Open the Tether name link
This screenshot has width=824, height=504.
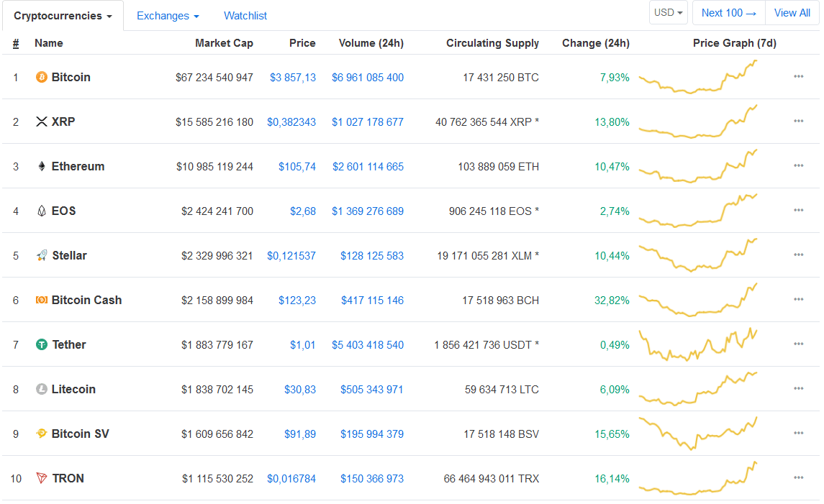coord(69,345)
